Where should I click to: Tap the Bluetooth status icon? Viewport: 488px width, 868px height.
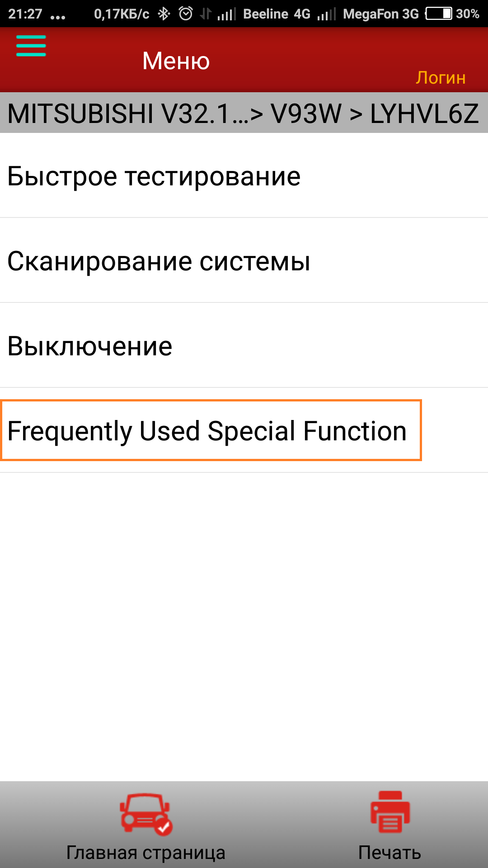click(x=164, y=14)
